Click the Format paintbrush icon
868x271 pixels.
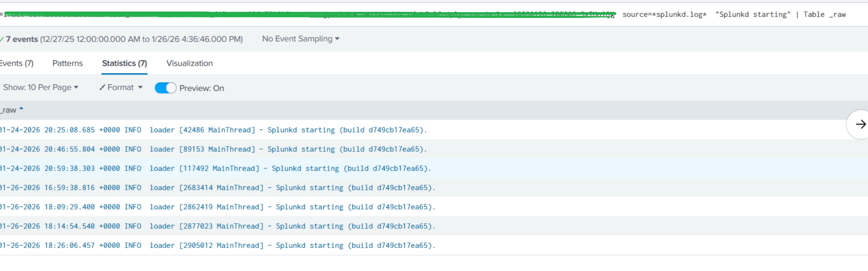click(102, 88)
